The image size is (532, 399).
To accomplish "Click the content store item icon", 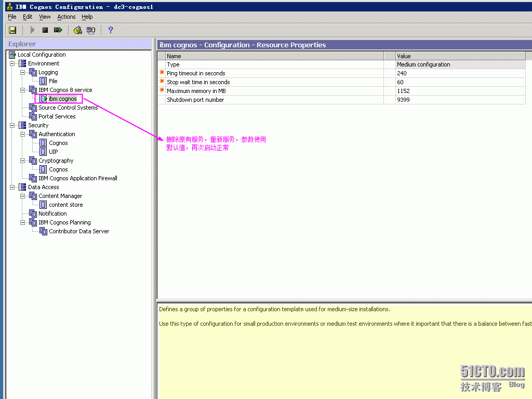I will [43, 205].
